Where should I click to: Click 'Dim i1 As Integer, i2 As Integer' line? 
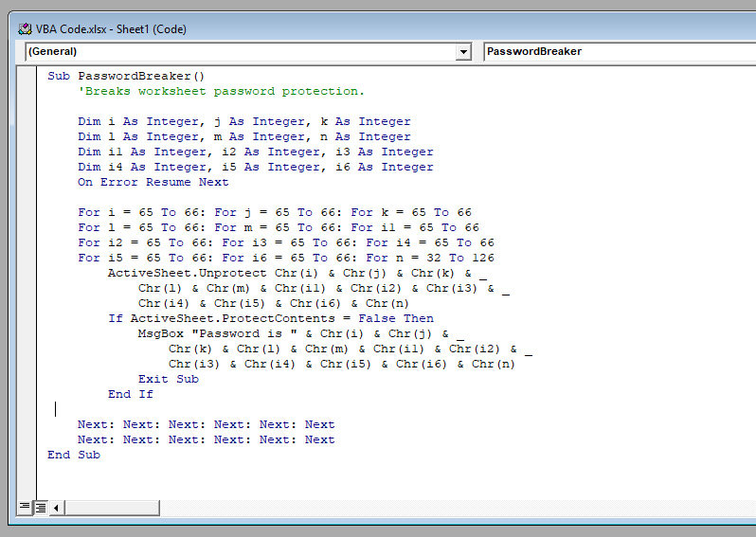[x=256, y=152]
